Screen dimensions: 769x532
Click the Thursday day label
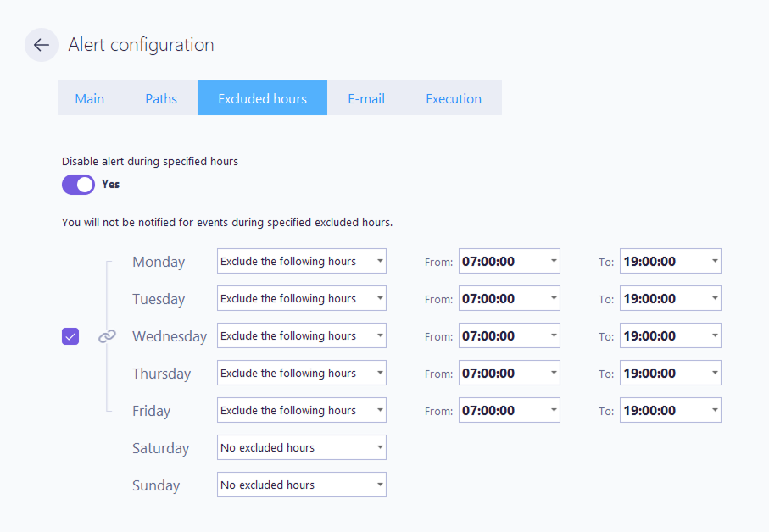[161, 374]
